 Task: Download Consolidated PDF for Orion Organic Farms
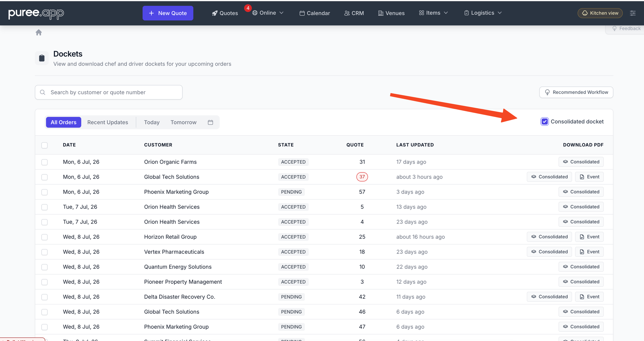[x=581, y=162]
